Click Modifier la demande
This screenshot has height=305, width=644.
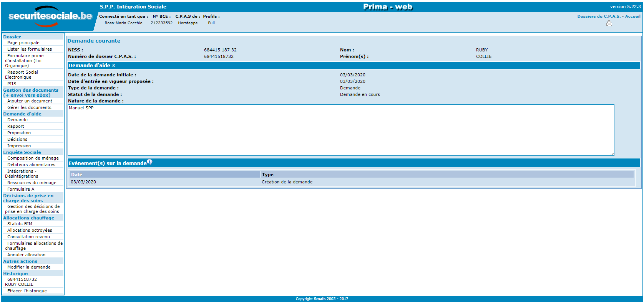tap(29, 267)
